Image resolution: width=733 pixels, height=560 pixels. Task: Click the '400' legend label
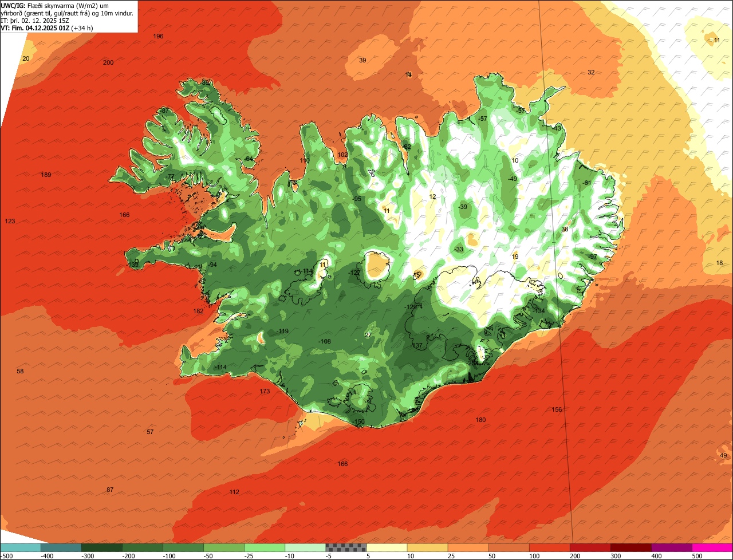[657, 556]
